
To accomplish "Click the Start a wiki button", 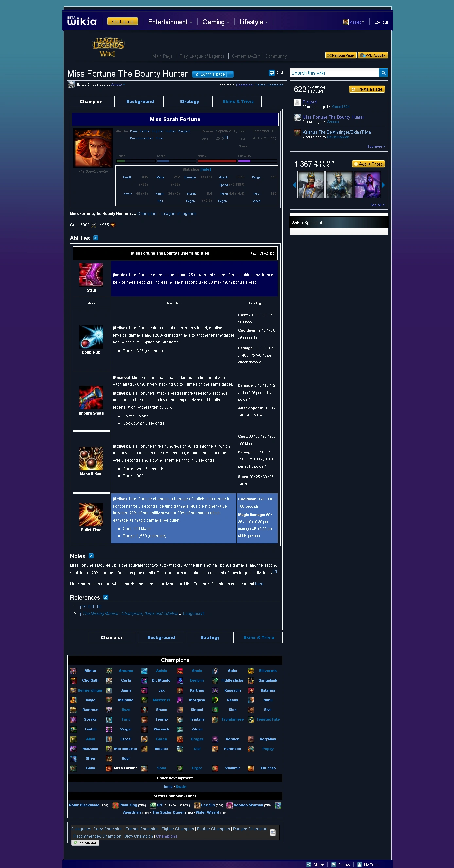I will pyautogui.click(x=123, y=22).
